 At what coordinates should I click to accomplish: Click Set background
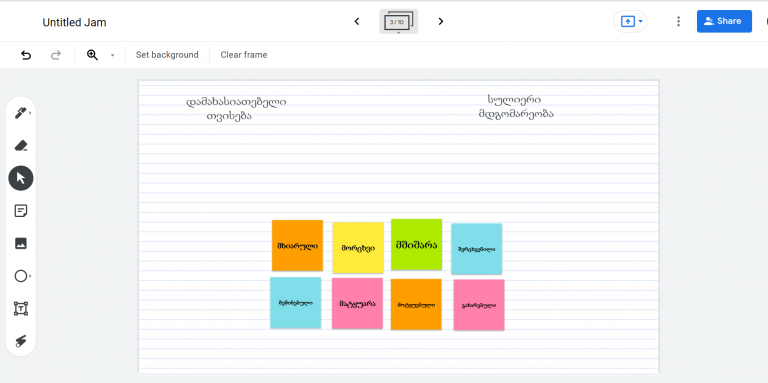(x=167, y=55)
